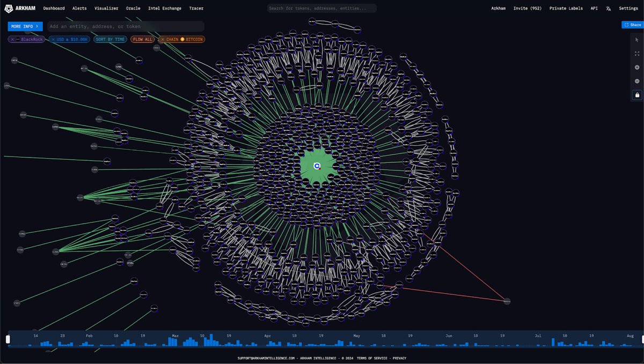Image resolution: width=644 pixels, height=364 pixels.
Task: Open Invite (952) in the header
Action: coord(528,9)
